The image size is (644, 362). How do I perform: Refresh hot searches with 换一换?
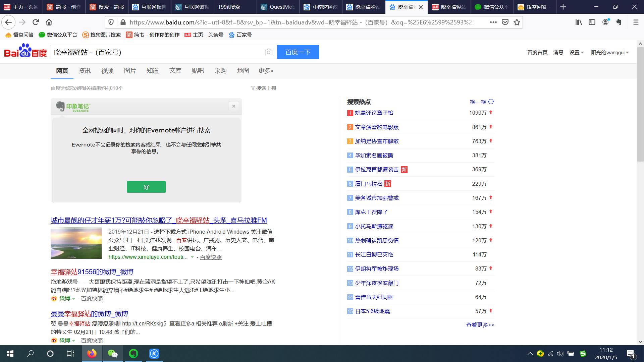482,102
